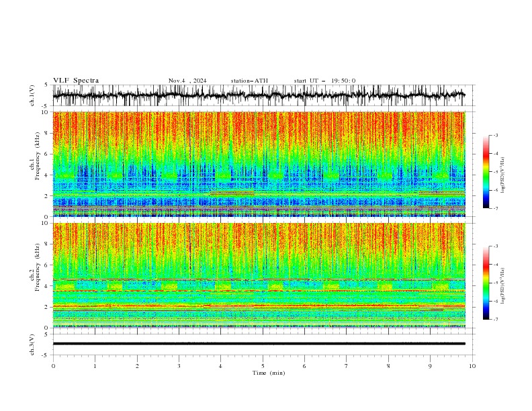
Task: Click time axis tick label '7'
Action: [x=346, y=366]
